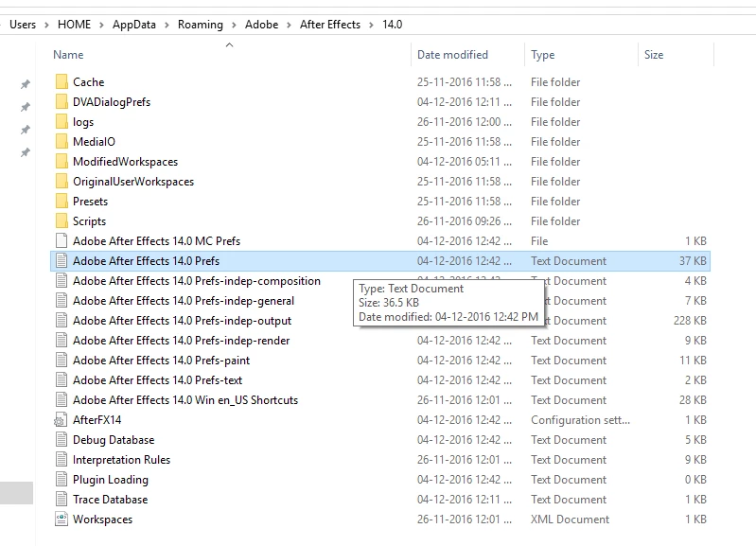Click the Prefs-paint file icon
The image size is (756, 546).
pos(62,360)
